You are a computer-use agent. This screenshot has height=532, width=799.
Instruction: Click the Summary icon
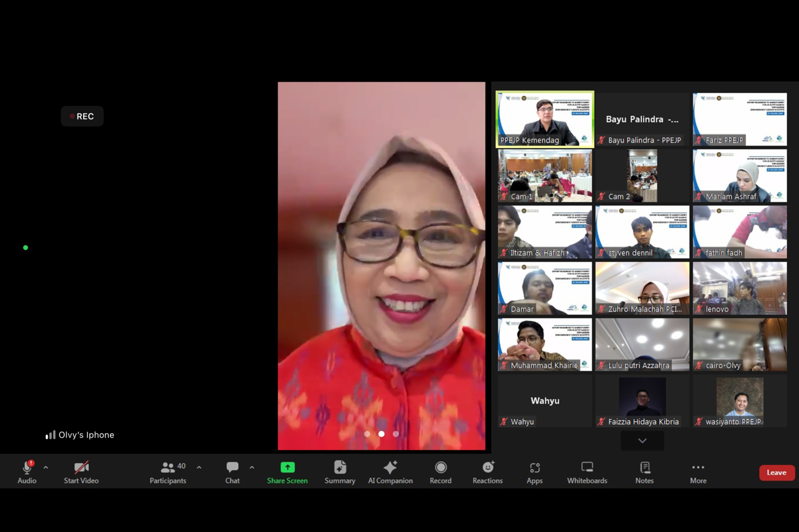click(340, 472)
